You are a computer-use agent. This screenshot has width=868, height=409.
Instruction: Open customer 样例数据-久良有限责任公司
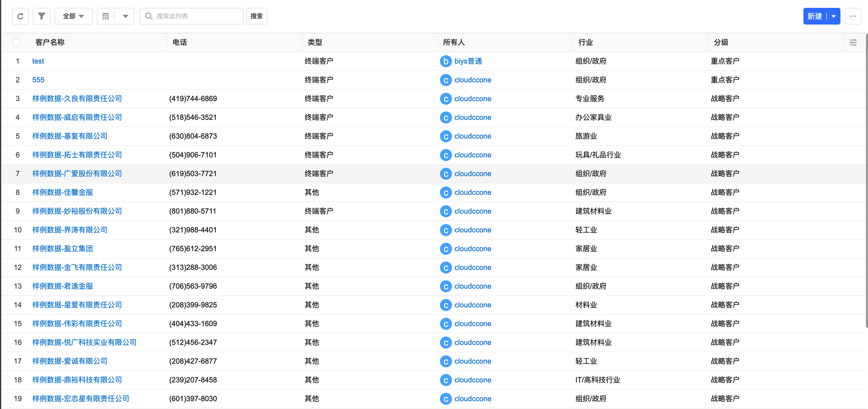click(77, 99)
